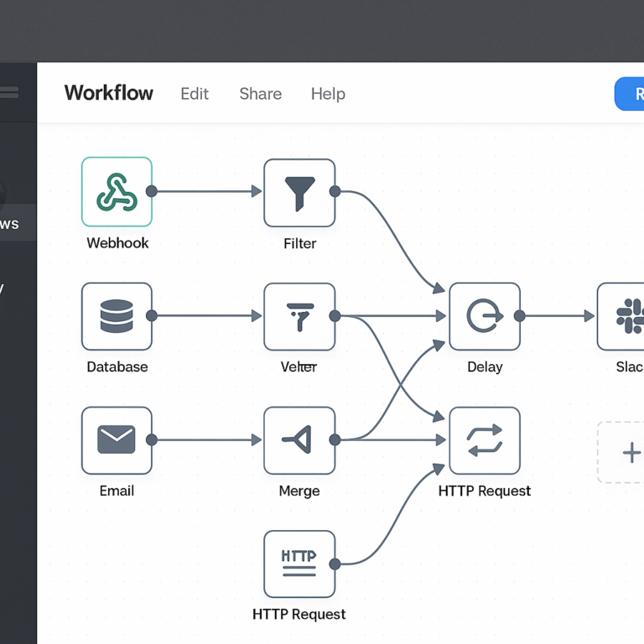Click the bottom HTTP Request node with HTTP text
The image size is (644, 644).
(x=299, y=563)
